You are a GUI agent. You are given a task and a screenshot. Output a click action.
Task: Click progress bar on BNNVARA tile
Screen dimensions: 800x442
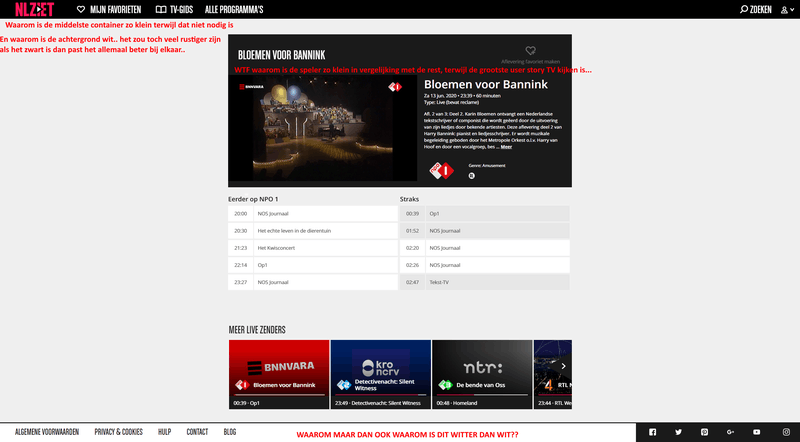(279, 395)
